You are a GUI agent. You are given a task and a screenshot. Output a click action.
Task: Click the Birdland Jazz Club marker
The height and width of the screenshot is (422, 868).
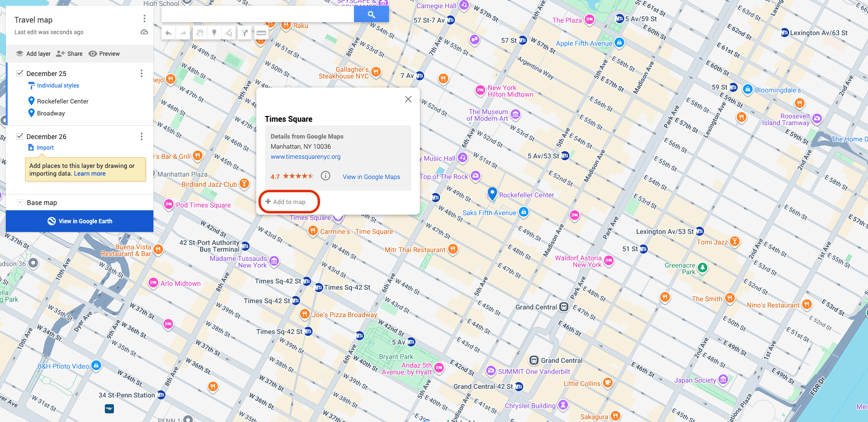tap(244, 183)
